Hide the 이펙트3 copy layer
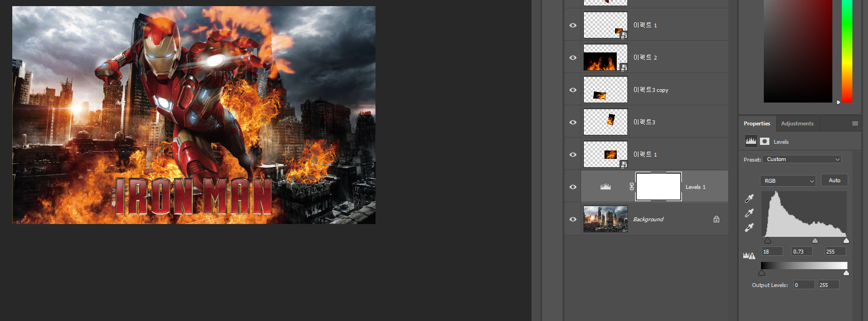The image size is (868, 321). tap(573, 90)
